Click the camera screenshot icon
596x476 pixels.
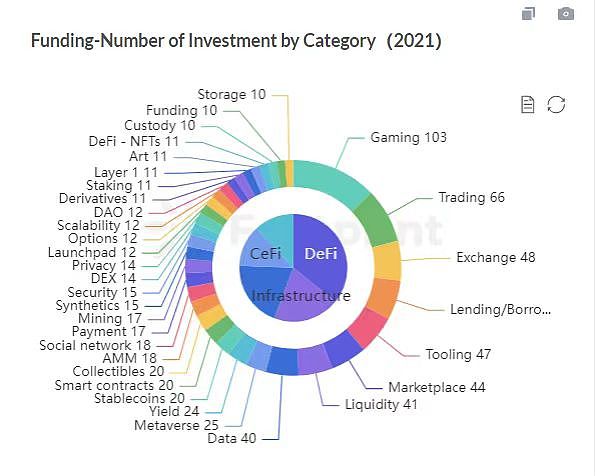[566, 14]
